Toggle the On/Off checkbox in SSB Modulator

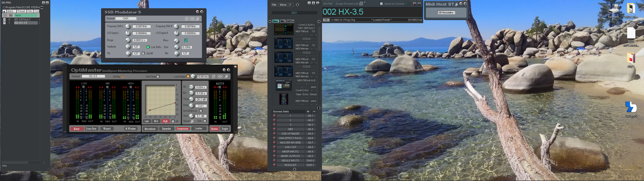pos(143,53)
